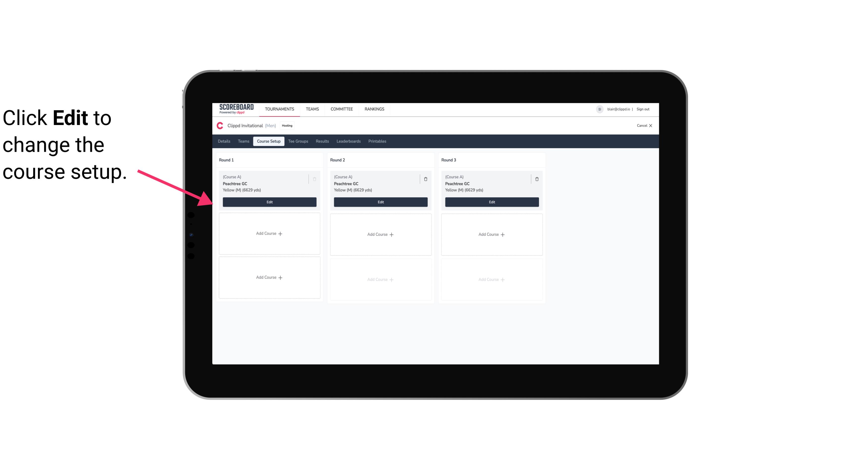Click the delete icon for Round 3

pos(537,179)
